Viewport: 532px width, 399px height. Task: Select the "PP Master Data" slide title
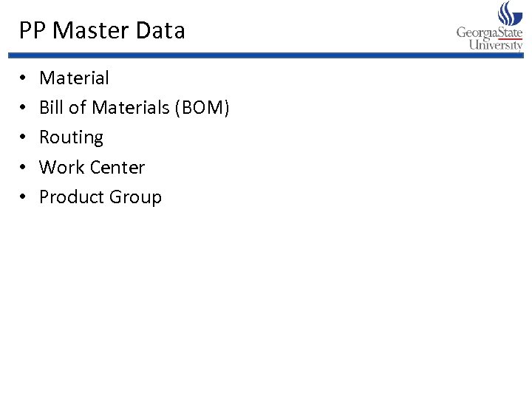click(102, 31)
